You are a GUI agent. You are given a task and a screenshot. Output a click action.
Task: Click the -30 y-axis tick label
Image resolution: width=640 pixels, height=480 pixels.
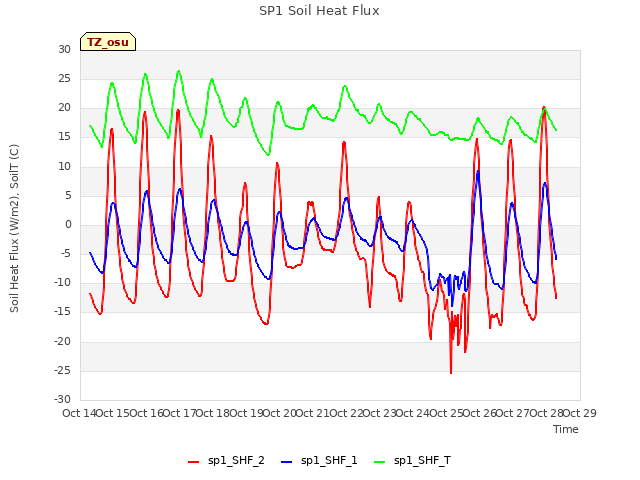coord(62,399)
